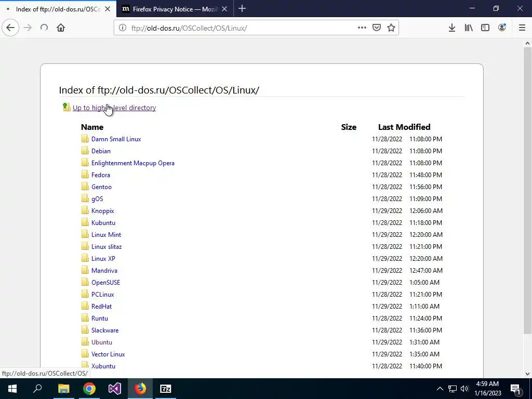The width and height of the screenshot is (532, 399).
Task: Sort listing by Size column header
Action: tap(349, 127)
